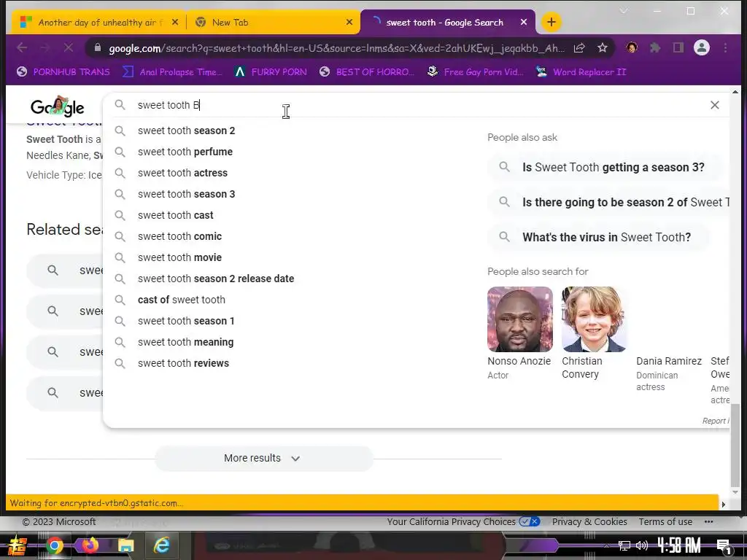Stop page loading with the X button
This screenshot has height=560, width=747.
pyautogui.click(x=68, y=47)
